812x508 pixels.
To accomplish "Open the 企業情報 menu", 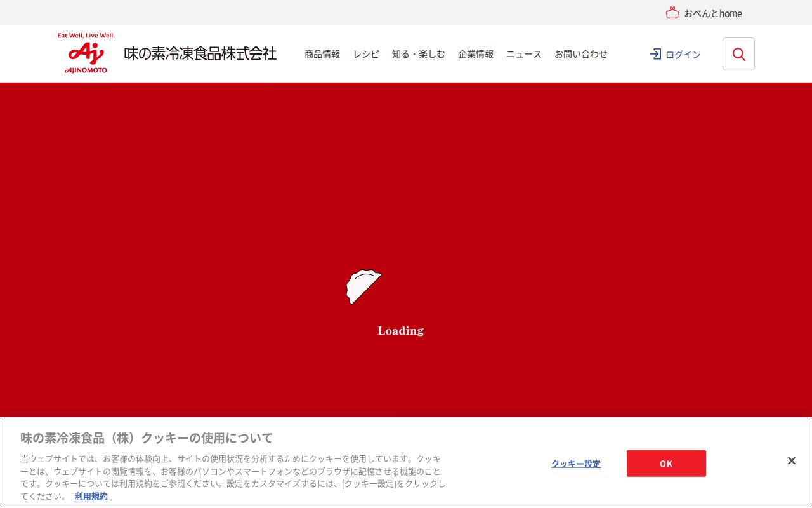I will click(x=476, y=54).
